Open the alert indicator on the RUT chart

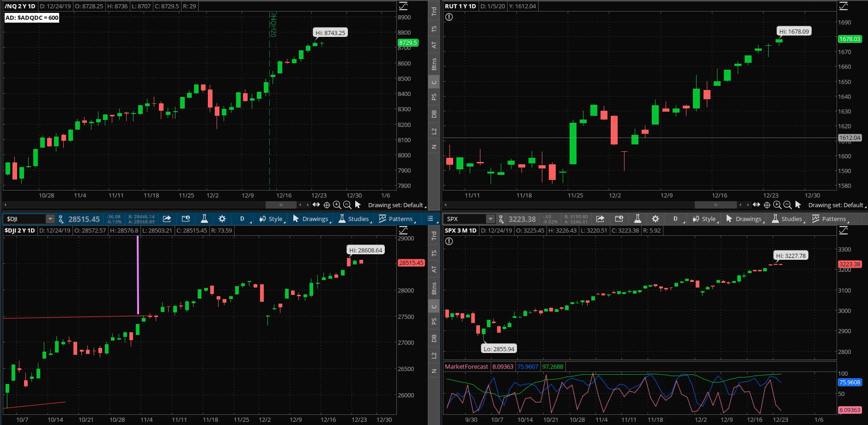(x=449, y=17)
